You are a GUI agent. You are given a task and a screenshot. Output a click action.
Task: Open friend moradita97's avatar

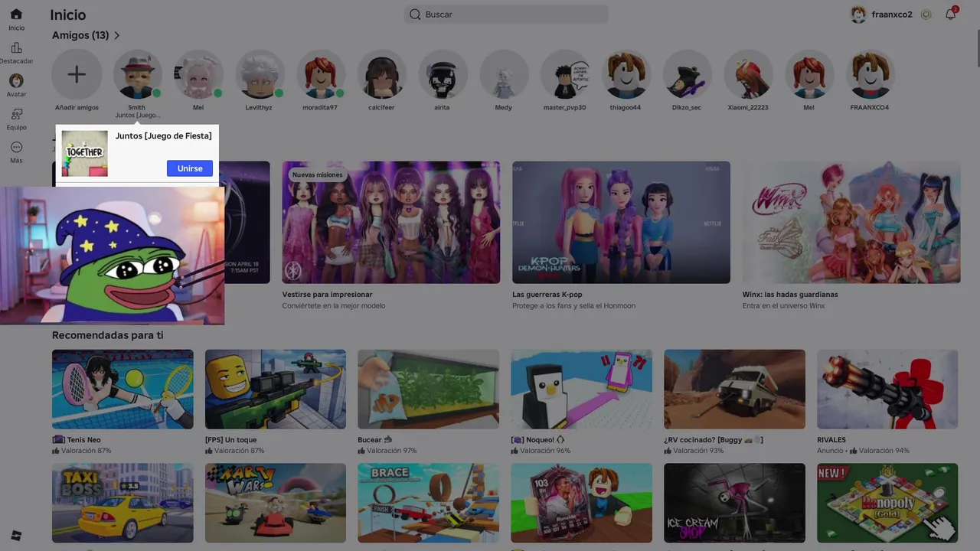coord(321,74)
